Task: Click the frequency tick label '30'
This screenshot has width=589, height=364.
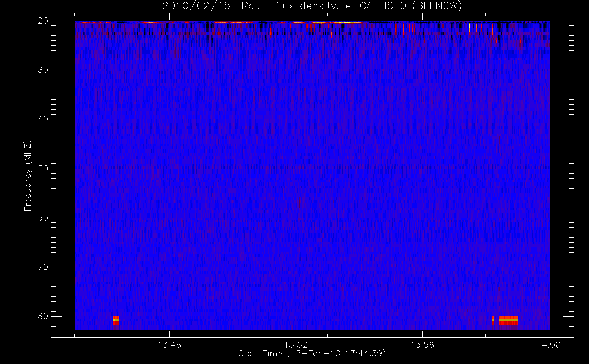Action: [x=43, y=70]
